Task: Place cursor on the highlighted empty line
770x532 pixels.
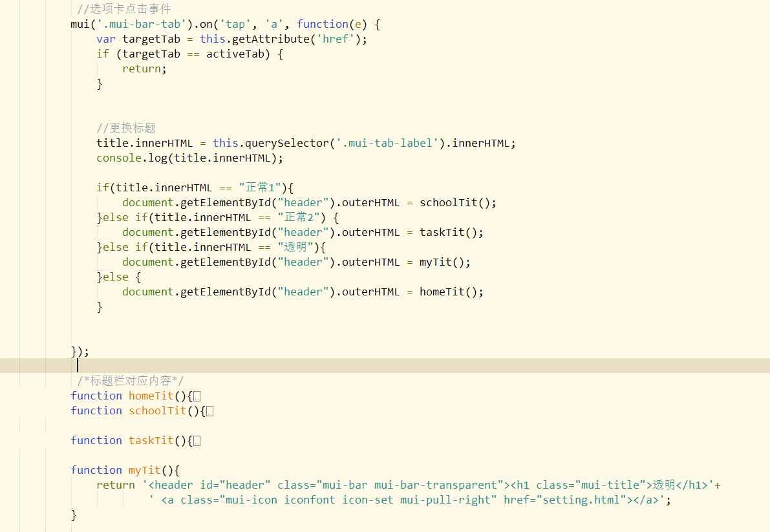Action: point(385,366)
